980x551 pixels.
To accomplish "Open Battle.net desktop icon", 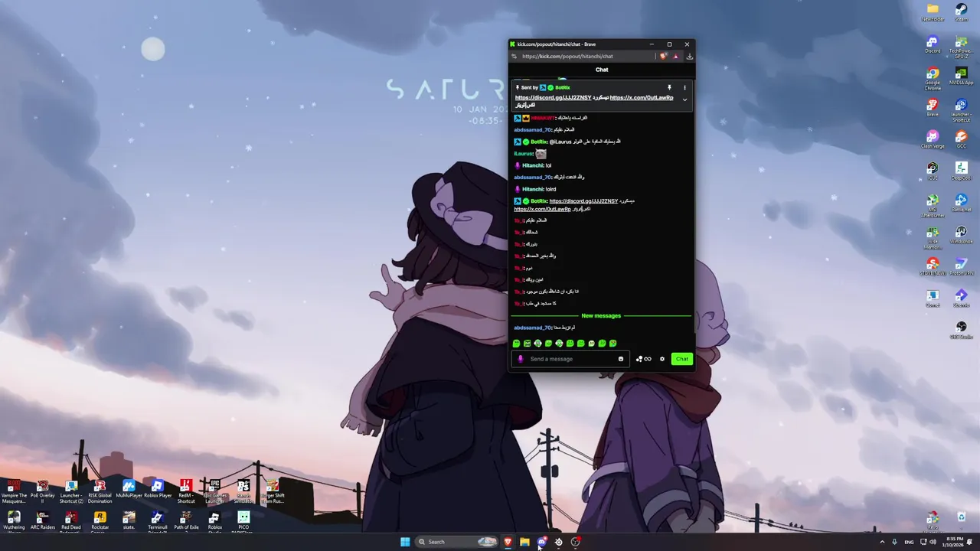I will [961, 203].
